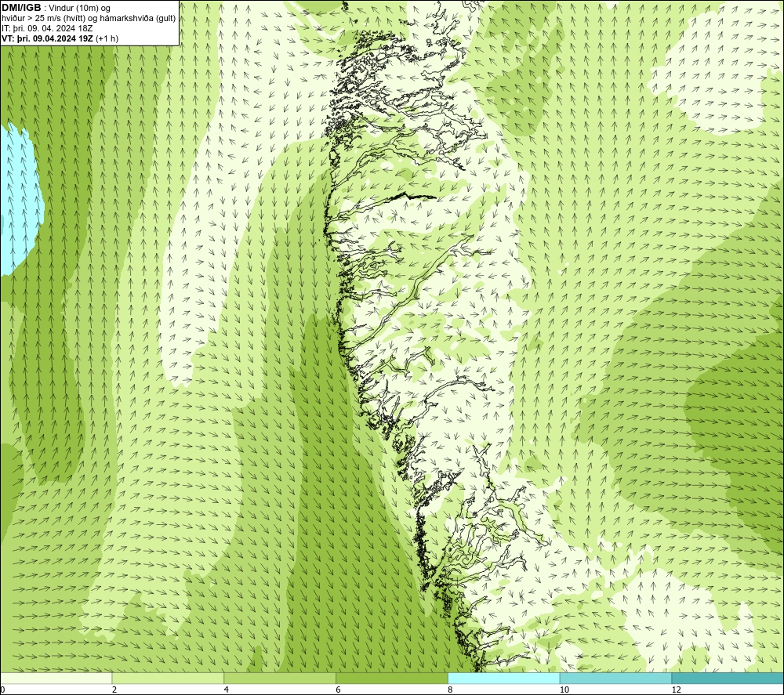Click the line "hviður > 25 m/s (hvítt) og hámarkshviða (gult)"
784x695 pixels.
click(x=89, y=19)
